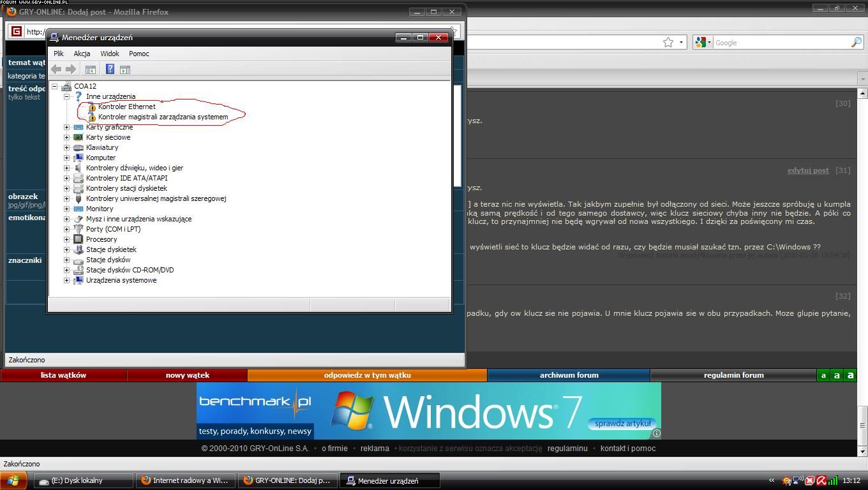This screenshot has height=490, width=868.
Task: Collapse the Inne urządzenia node
Action: (66, 96)
